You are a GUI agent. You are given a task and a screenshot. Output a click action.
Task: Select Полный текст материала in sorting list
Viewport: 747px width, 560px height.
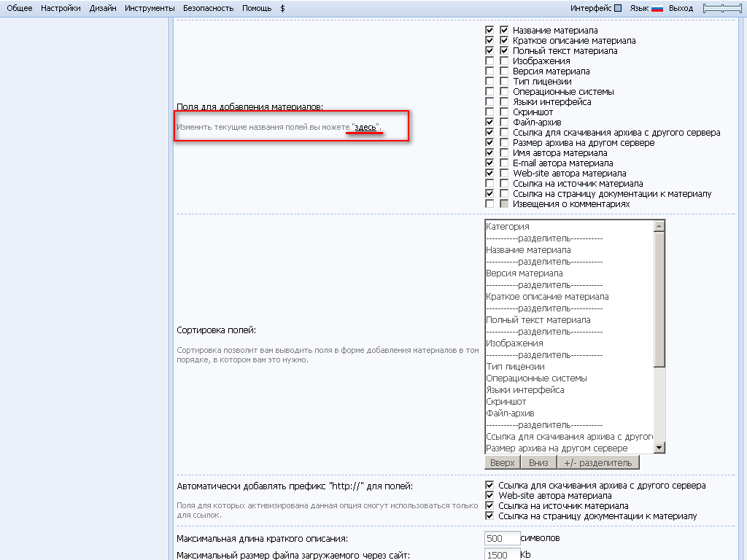pos(569,320)
